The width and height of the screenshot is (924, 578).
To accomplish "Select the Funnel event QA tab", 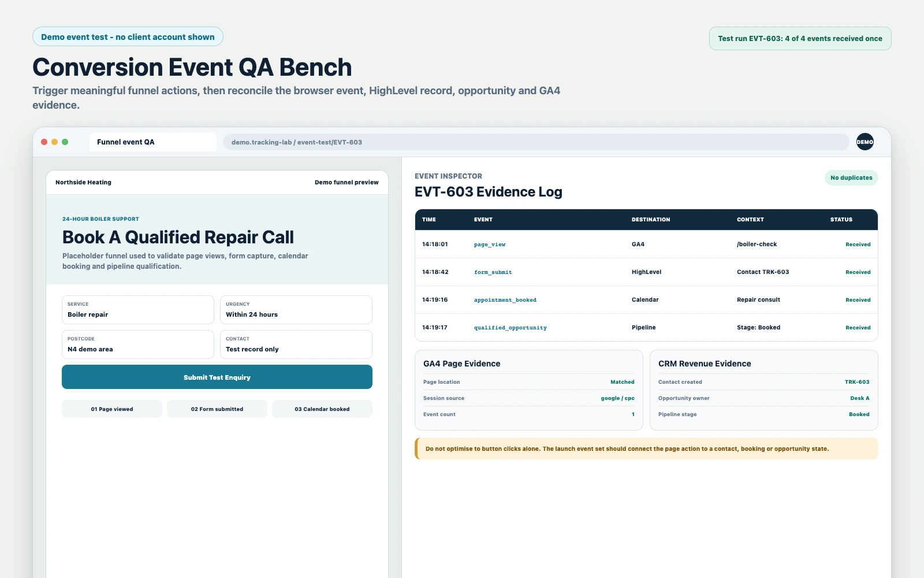I will click(152, 142).
